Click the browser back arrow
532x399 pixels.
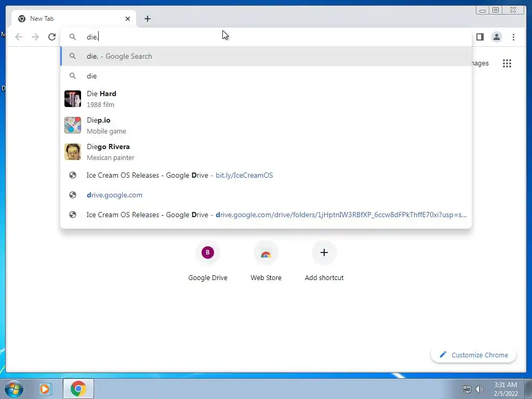click(19, 37)
